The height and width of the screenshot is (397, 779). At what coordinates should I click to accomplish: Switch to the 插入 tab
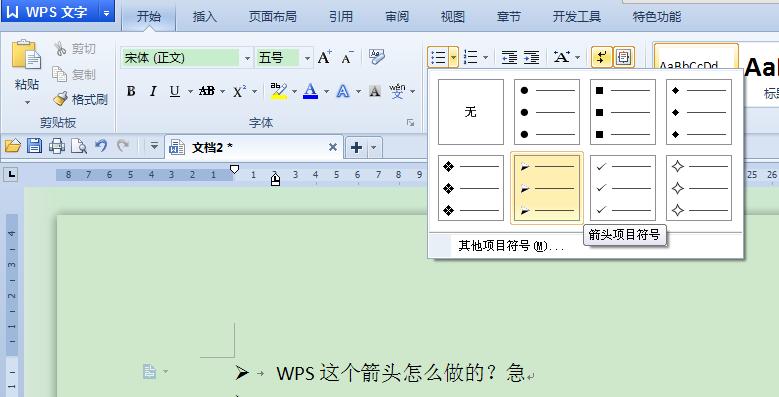click(205, 16)
